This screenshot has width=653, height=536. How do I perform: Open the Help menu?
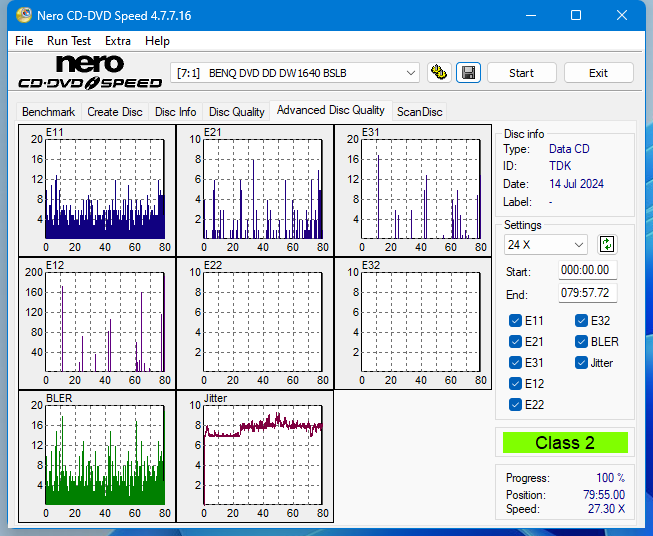click(x=157, y=41)
